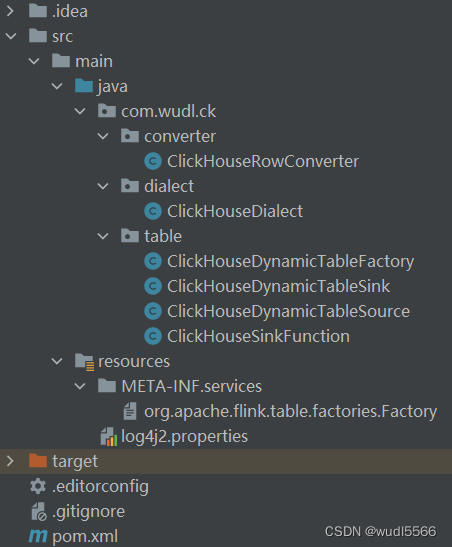Click the orange target folder icon
Screen dimensions: 452x547
[38, 461]
